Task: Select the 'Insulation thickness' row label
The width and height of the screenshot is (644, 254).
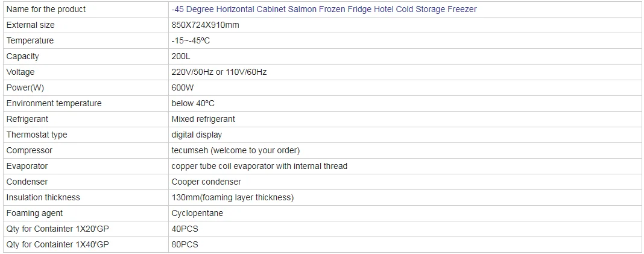Action: (43, 197)
